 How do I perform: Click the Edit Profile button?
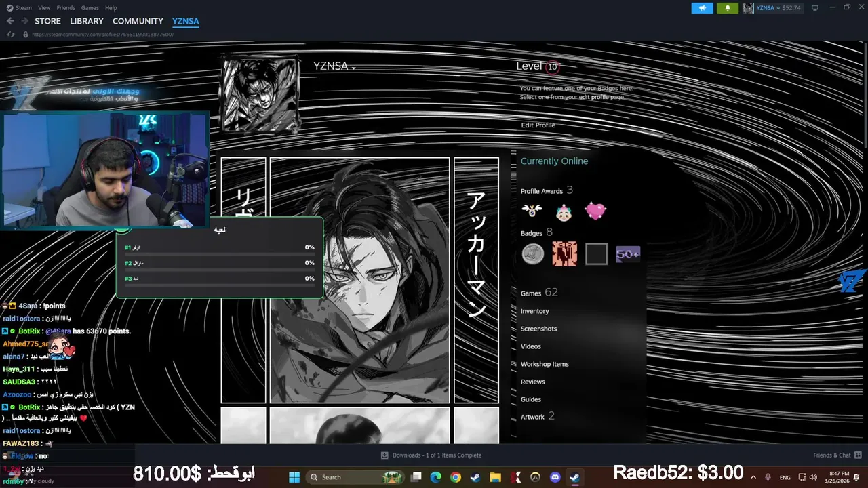click(x=538, y=125)
